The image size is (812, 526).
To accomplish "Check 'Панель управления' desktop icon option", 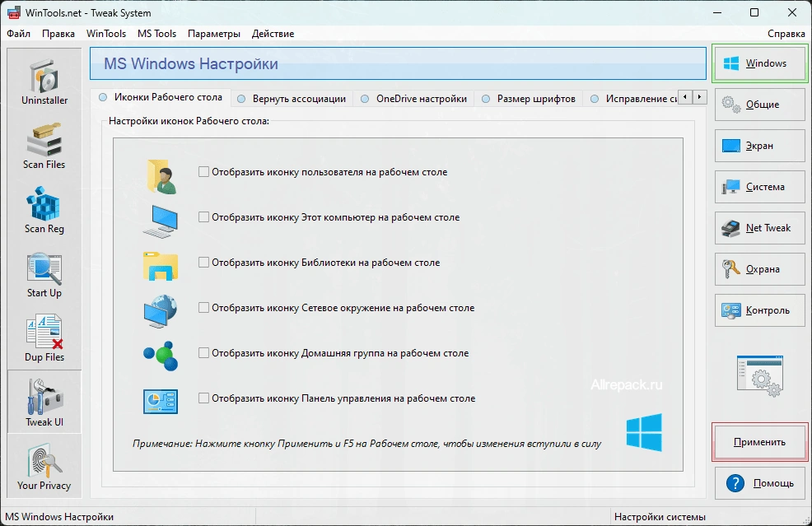I will [203, 398].
